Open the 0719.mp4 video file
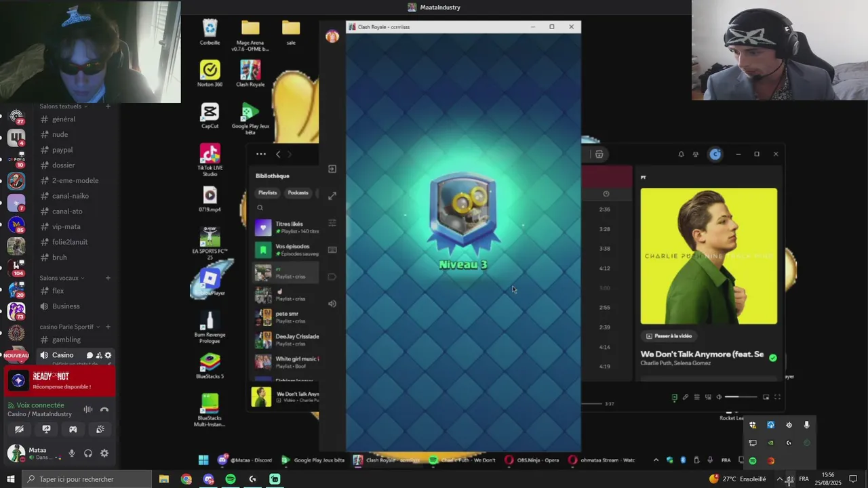 [x=210, y=199]
